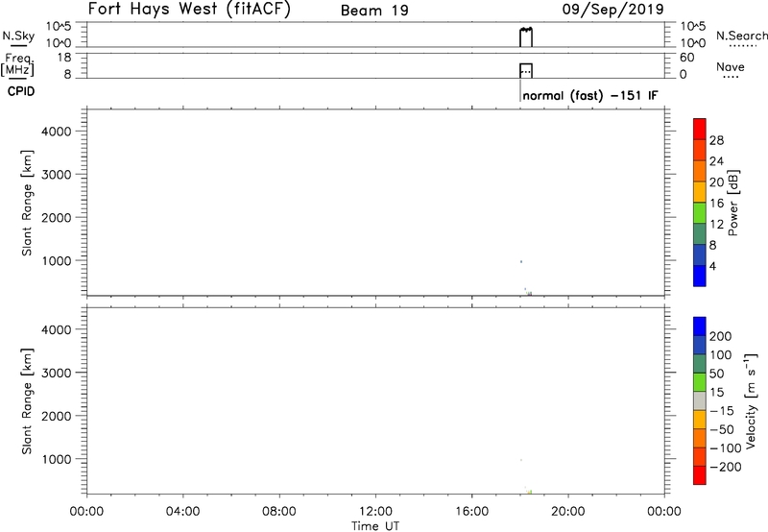
Task: Click "Slant Range [km]" on the power panel
Action: [27, 203]
